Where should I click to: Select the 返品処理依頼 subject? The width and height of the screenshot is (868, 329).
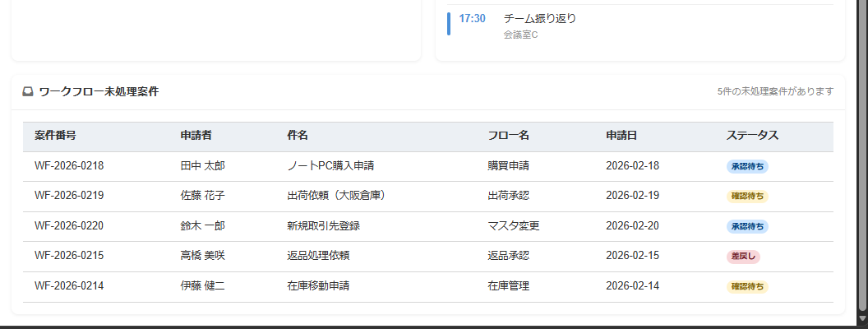pyautogui.click(x=318, y=257)
